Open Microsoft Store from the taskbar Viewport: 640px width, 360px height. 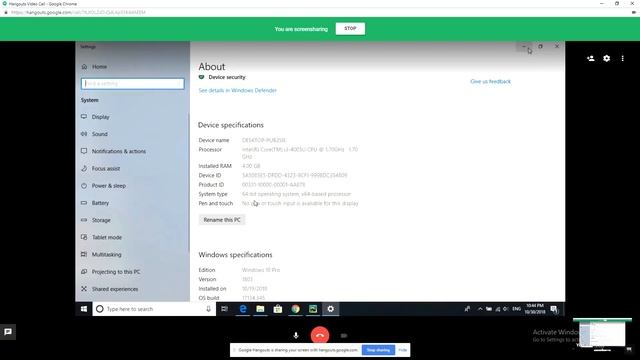[x=278, y=309]
